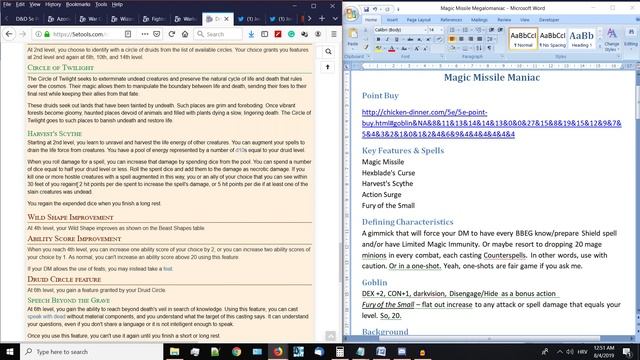Screen dimensions: 640x360
Task: Save page to Pocket in Firefox
Action: click(x=156, y=34)
